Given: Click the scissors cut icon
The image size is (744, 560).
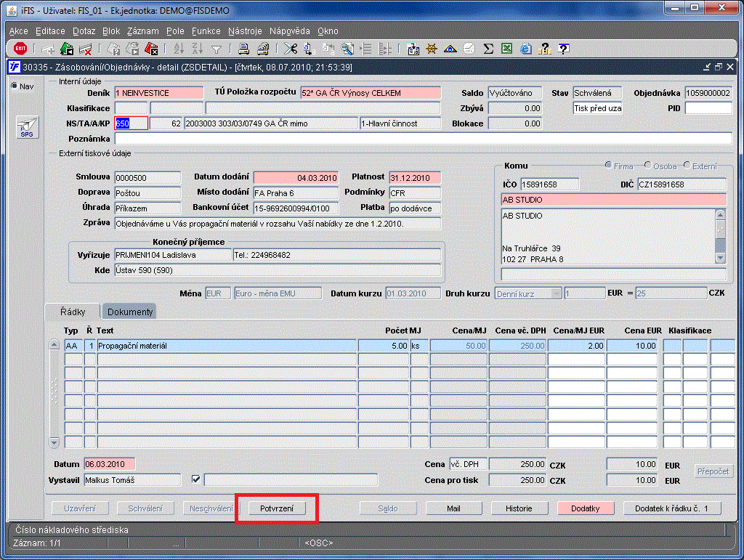Looking at the screenshot, I should pyautogui.click(x=291, y=49).
